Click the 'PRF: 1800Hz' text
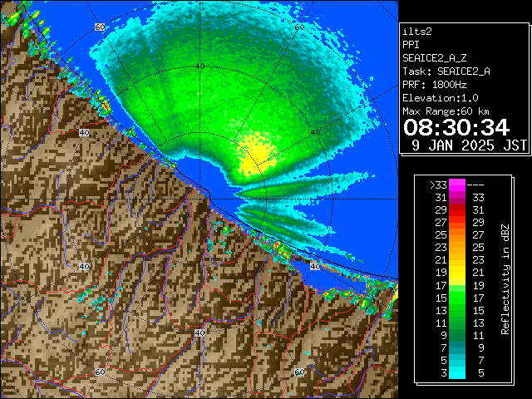 434,85
